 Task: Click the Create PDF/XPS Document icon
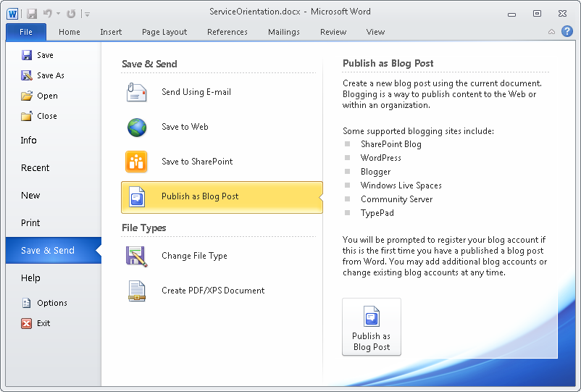coord(137,291)
